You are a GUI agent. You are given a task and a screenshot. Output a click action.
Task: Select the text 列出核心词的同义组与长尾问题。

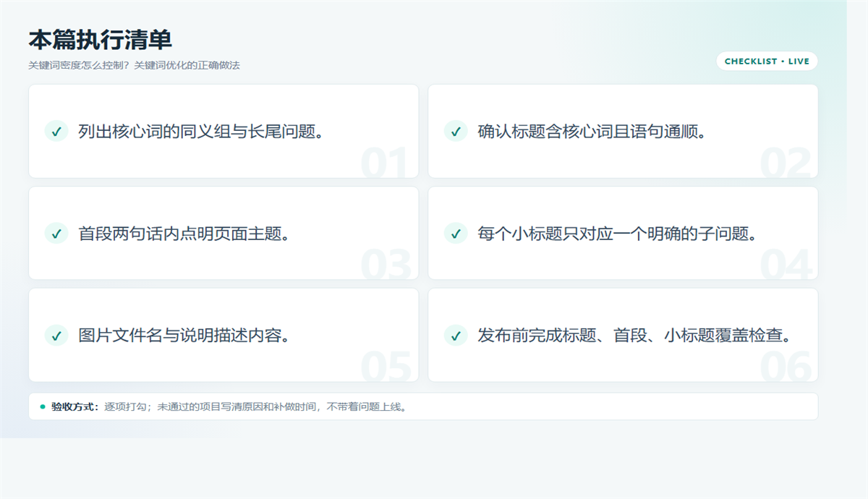click(200, 132)
